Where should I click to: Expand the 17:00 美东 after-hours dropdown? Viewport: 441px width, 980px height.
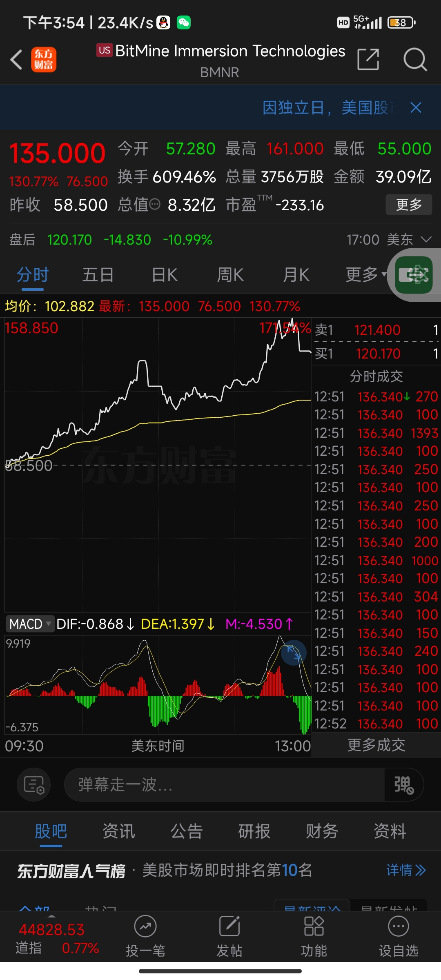click(x=389, y=240)
